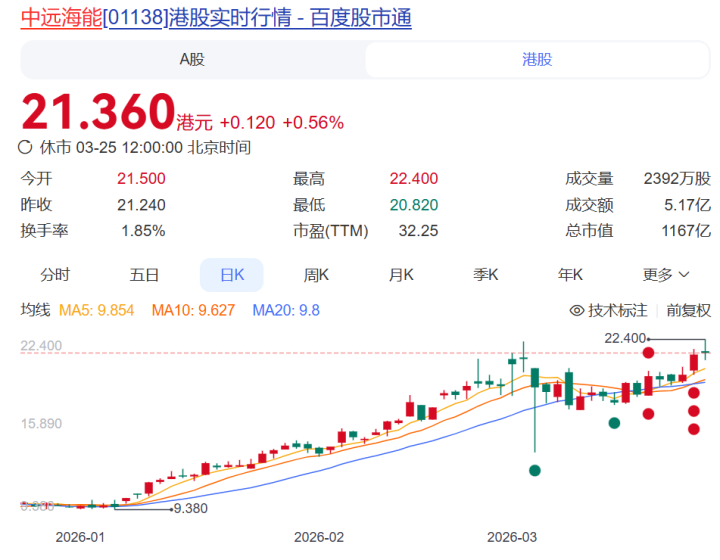
Task: Click the MA10 orange legend label
Action: coord(193,311)
